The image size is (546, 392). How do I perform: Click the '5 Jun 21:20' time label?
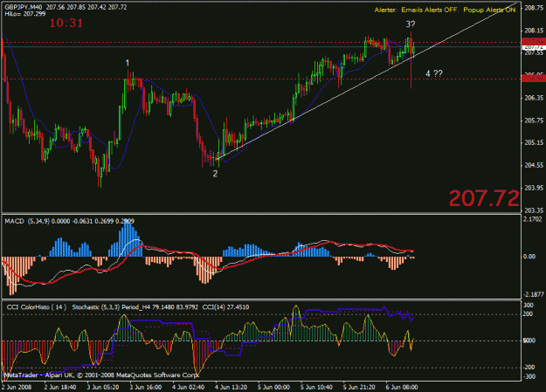pos(359,387)
